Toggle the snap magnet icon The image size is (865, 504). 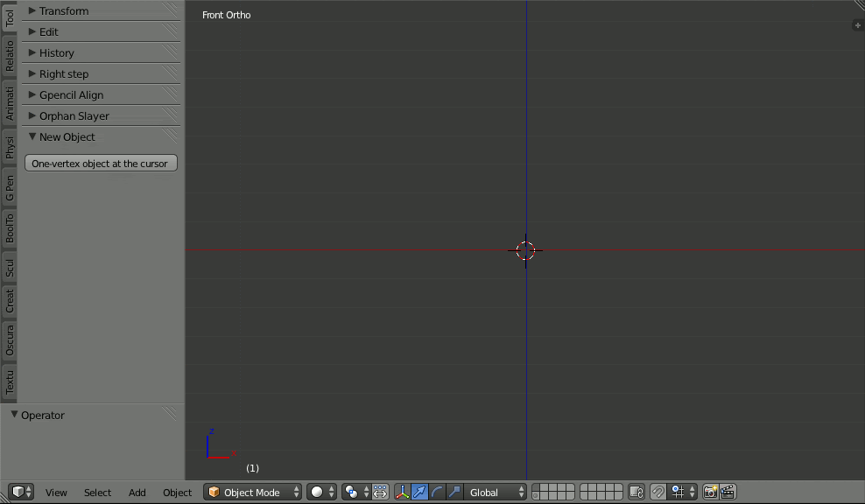pyautogui.click(x=658, y=492)
